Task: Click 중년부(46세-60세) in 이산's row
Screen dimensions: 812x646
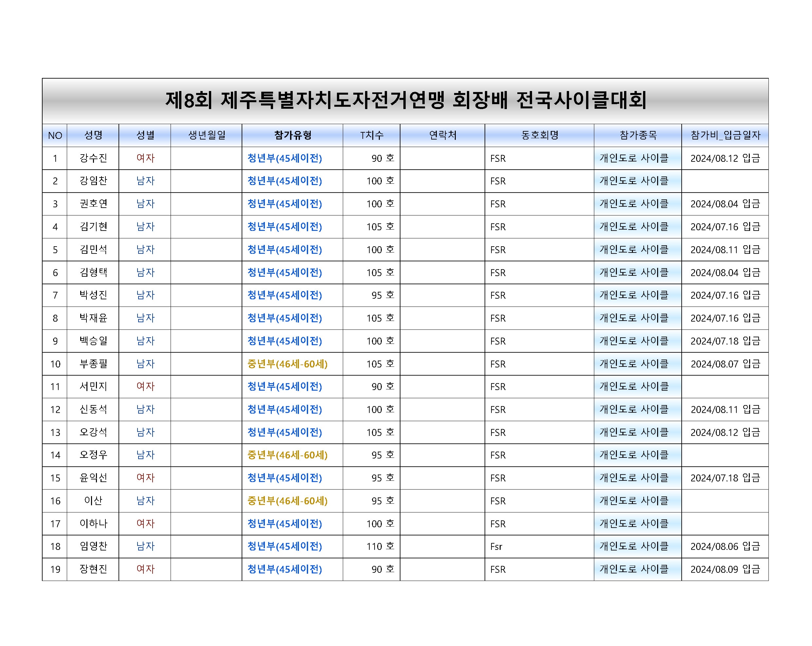Action: tap(287, 501)
